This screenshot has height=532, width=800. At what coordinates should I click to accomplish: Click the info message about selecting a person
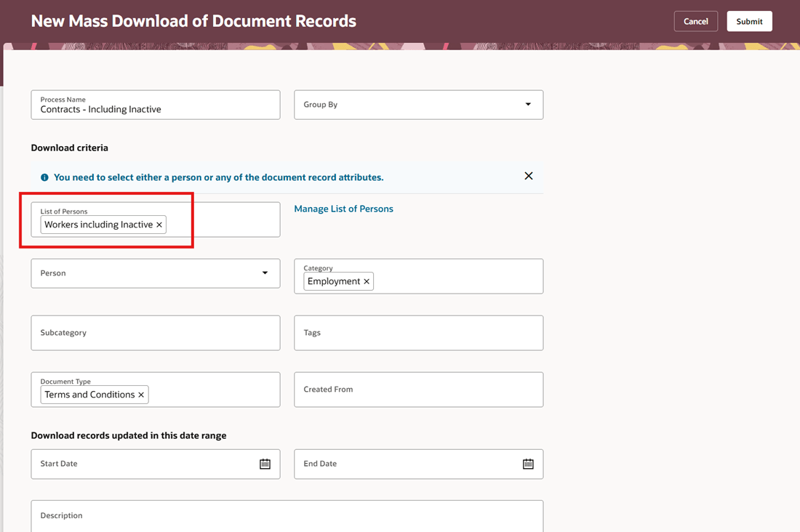(x=218, y=177)
